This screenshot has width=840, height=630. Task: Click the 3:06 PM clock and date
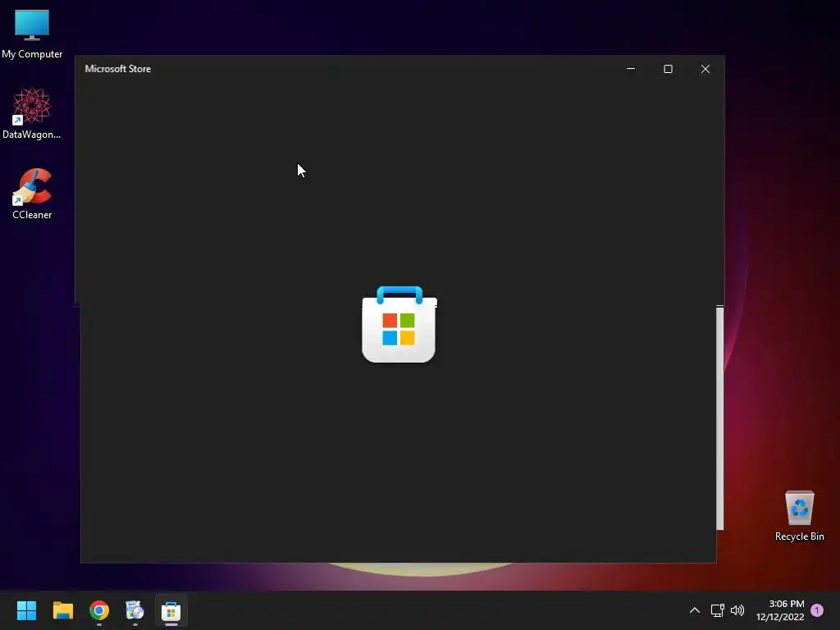click(780, 610)
